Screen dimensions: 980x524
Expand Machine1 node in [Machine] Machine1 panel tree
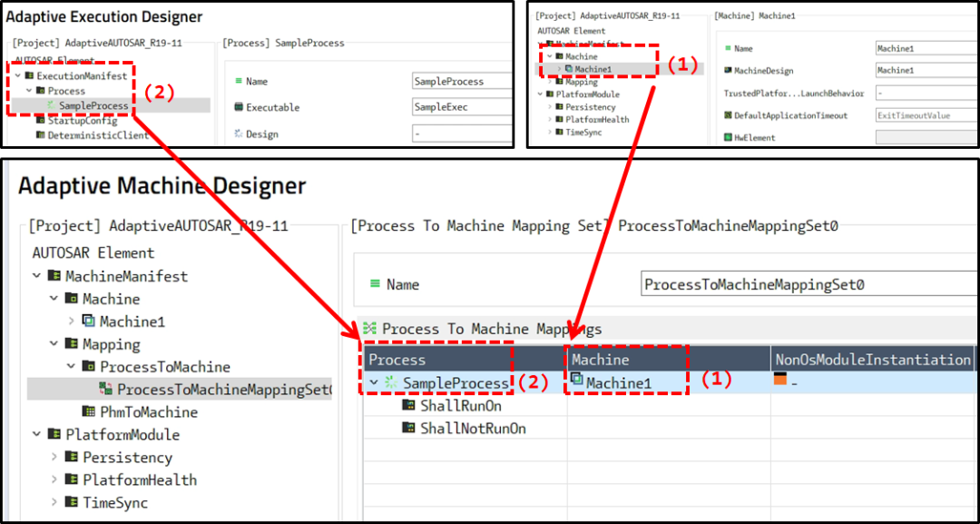[559, 69]
